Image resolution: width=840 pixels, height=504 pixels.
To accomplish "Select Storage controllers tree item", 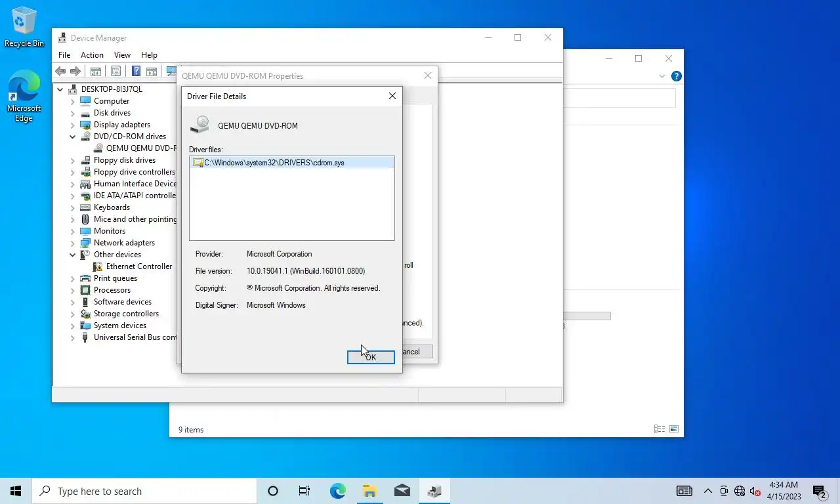I will 126,314.
